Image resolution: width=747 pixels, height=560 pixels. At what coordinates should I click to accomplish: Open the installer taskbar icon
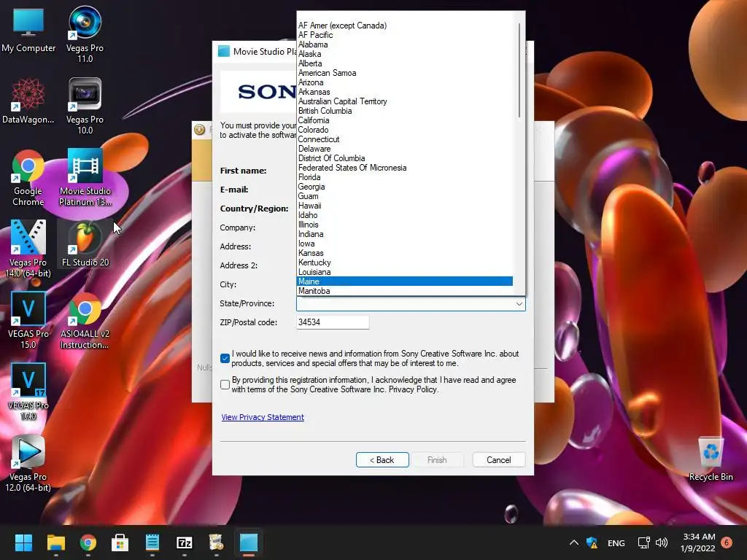coord(216,542)
